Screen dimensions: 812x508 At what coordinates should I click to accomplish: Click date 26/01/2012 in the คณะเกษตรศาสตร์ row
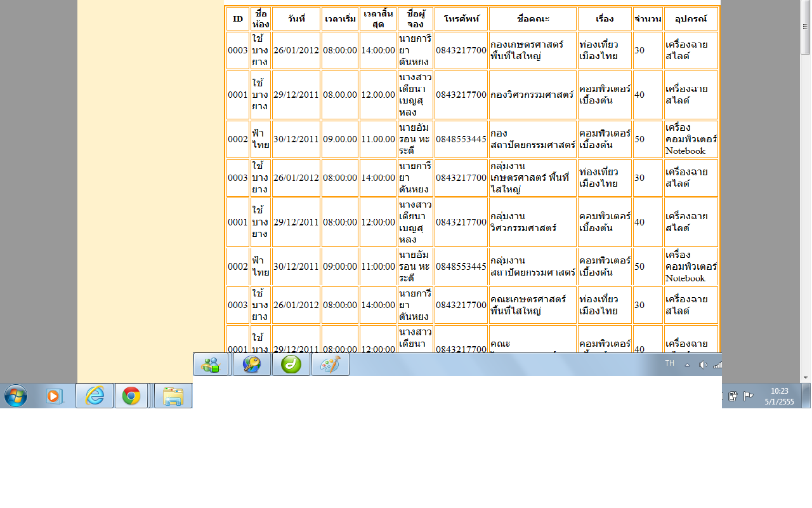[296, 305]
